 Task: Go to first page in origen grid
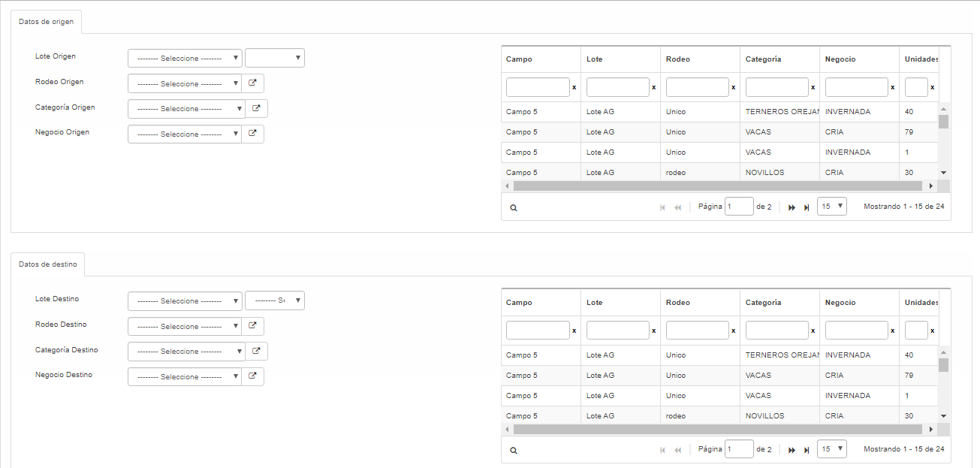[x=662, y=207]
